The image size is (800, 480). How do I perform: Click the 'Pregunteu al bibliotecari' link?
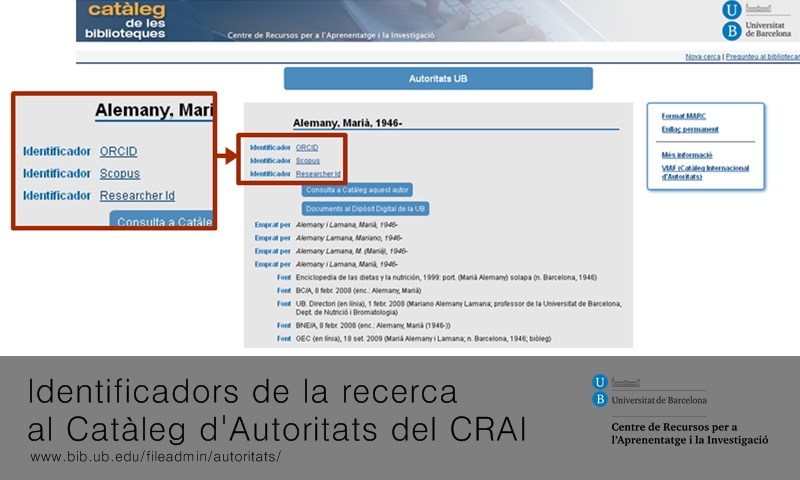[x=763, y=57]
